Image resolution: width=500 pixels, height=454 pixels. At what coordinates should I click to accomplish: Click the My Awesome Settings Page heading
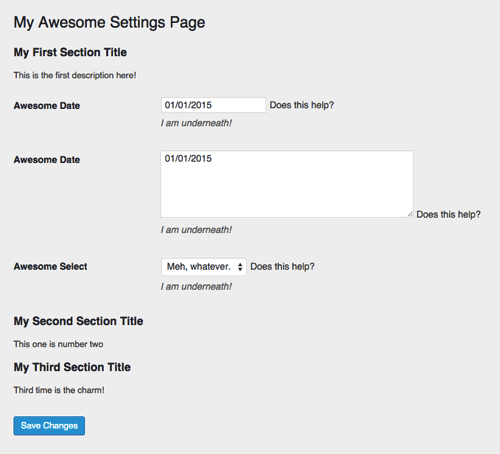(109, 23)
